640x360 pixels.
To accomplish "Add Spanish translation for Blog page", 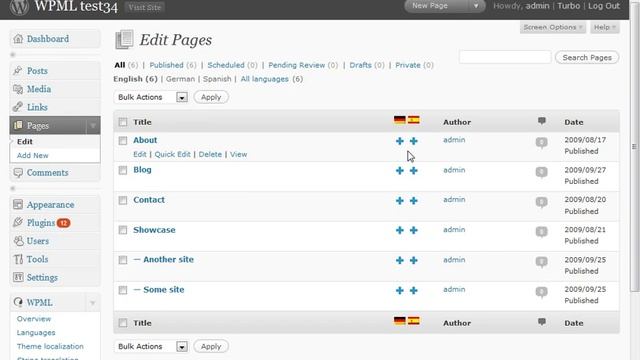I will (x=413, y=171).
